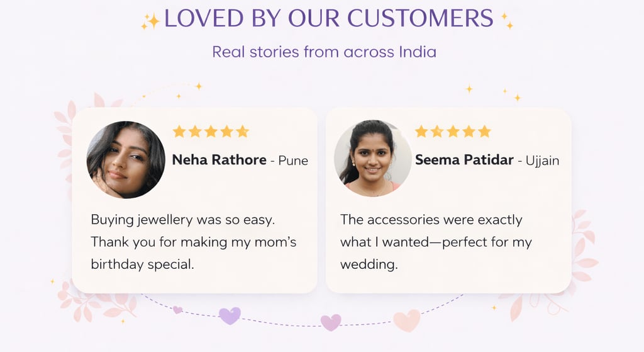Viewport: 644px width, 352px height.
Task: Click middle star in Seema Patidar's rating
Action: 453,132
